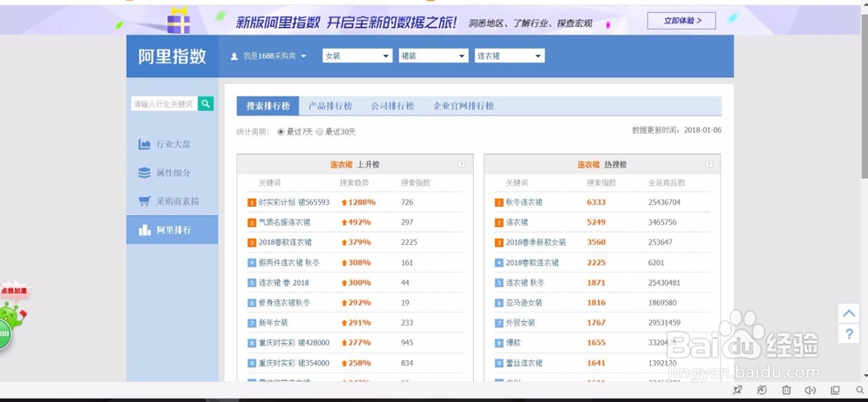This screenshot has height=402, width=868.
Task: Switch to the 公司排行榜 tab
Action: (392, 106)
